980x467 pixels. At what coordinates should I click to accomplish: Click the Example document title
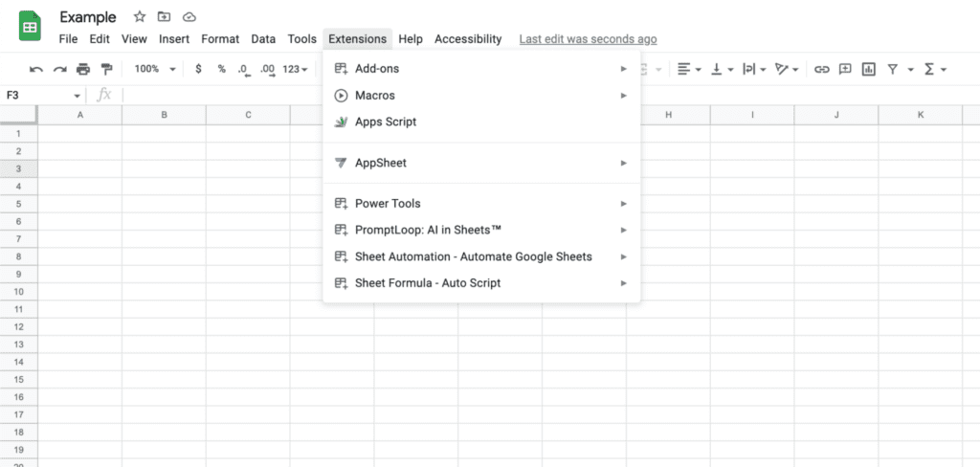coord(88,17)
